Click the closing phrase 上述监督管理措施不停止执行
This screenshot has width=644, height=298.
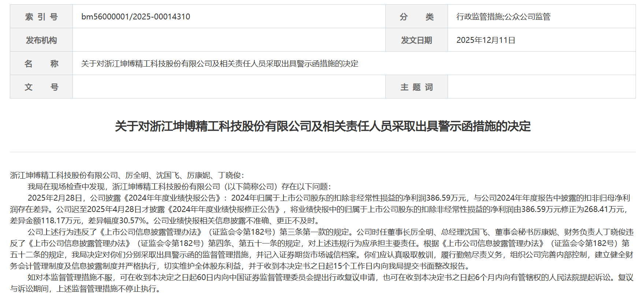coord(106,289)
